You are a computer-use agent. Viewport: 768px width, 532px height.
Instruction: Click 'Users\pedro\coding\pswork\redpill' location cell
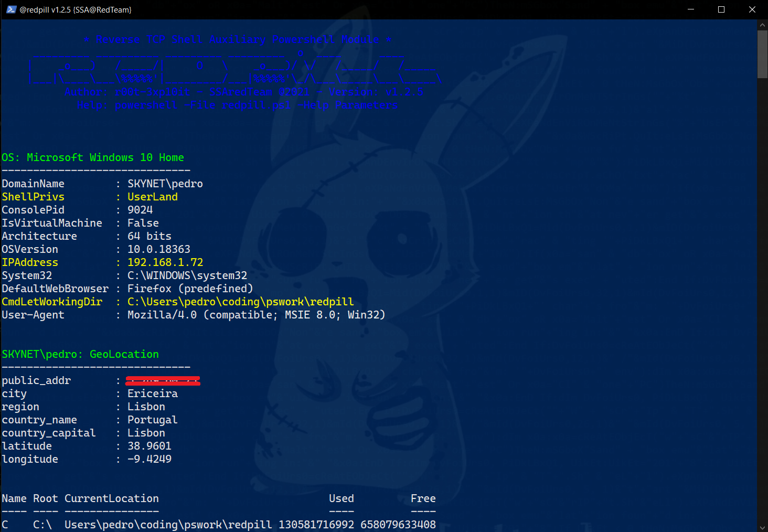[168, 525]
